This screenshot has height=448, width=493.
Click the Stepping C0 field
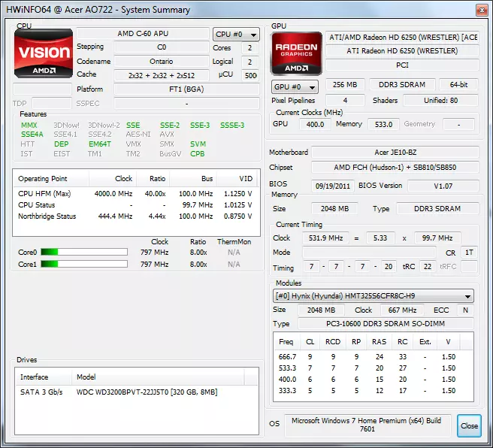pyautogui.click(x=162, y=47)
